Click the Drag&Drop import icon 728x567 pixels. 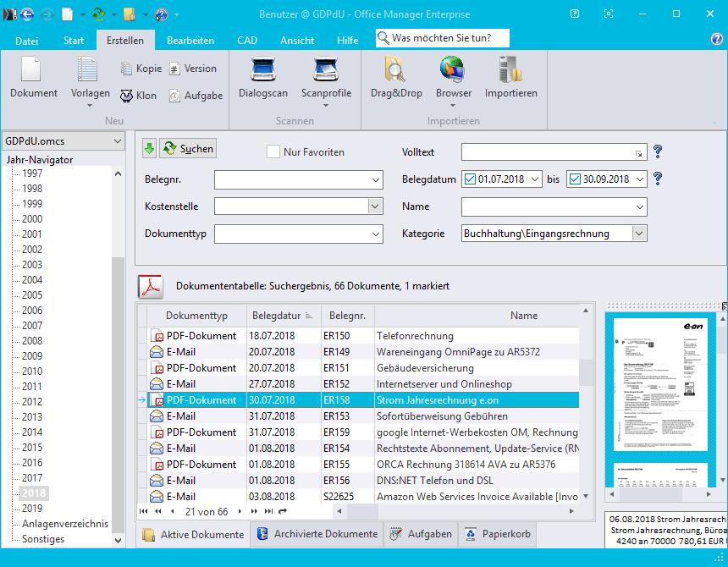click(395, 70)
